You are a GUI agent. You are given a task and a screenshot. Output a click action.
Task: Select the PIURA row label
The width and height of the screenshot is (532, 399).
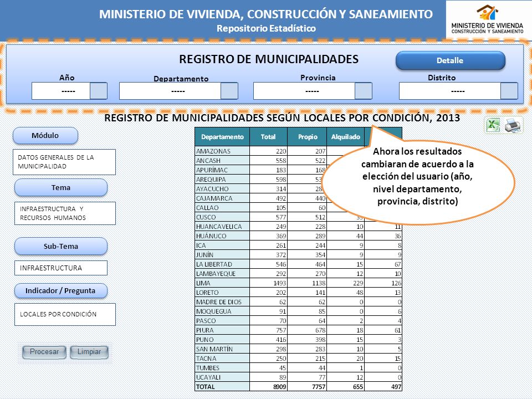coord(222,330)
